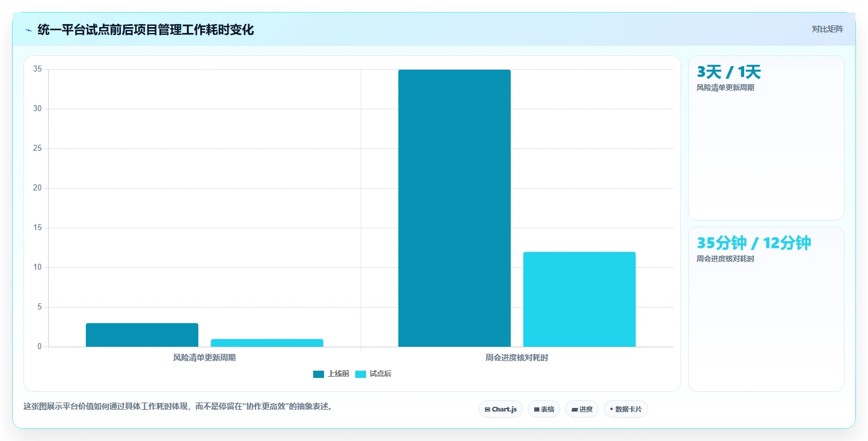Click the 风险清单更新周期 card caption
868x441 pixels.
click(726, 88)
